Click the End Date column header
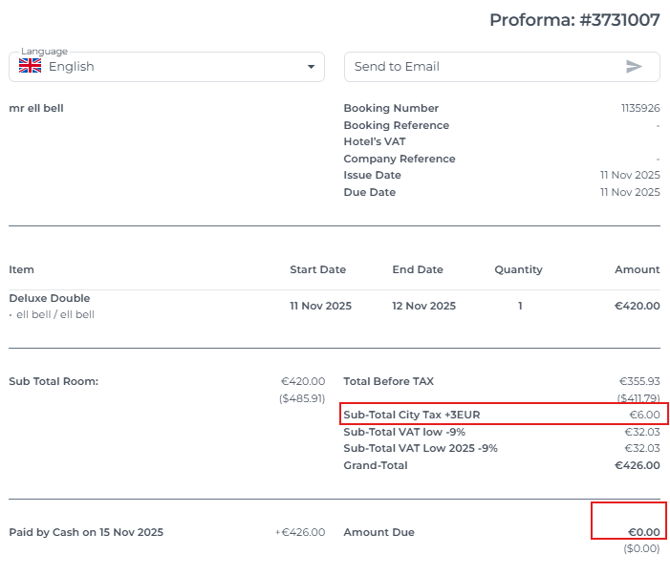Screen dimensions: 670x576 (x=417, y=270)
